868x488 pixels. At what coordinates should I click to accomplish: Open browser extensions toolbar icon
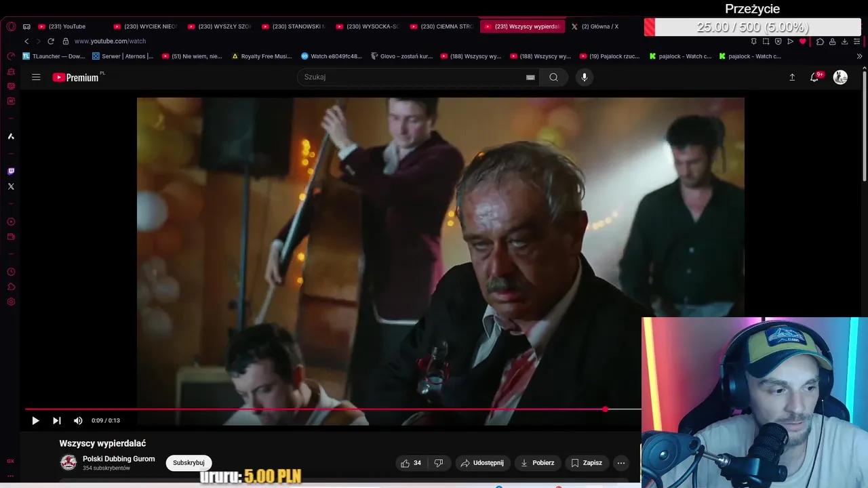point(820,41)
